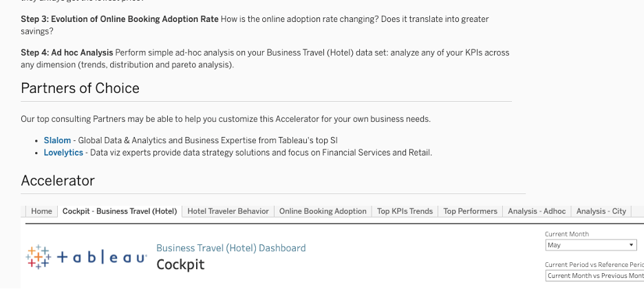
Task: Expand the Current Month dropdown
Action: [x=591, y=245]
